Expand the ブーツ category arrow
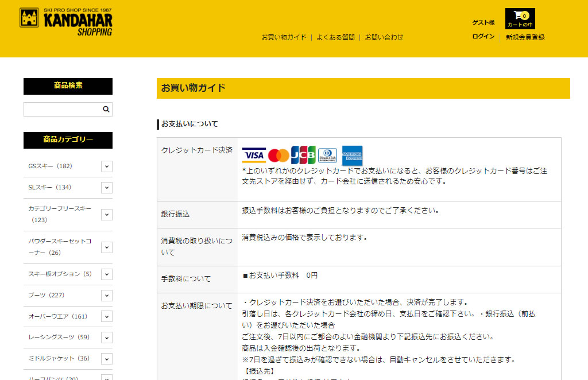This screenshot has height=380, width=588. pos(107,296)
